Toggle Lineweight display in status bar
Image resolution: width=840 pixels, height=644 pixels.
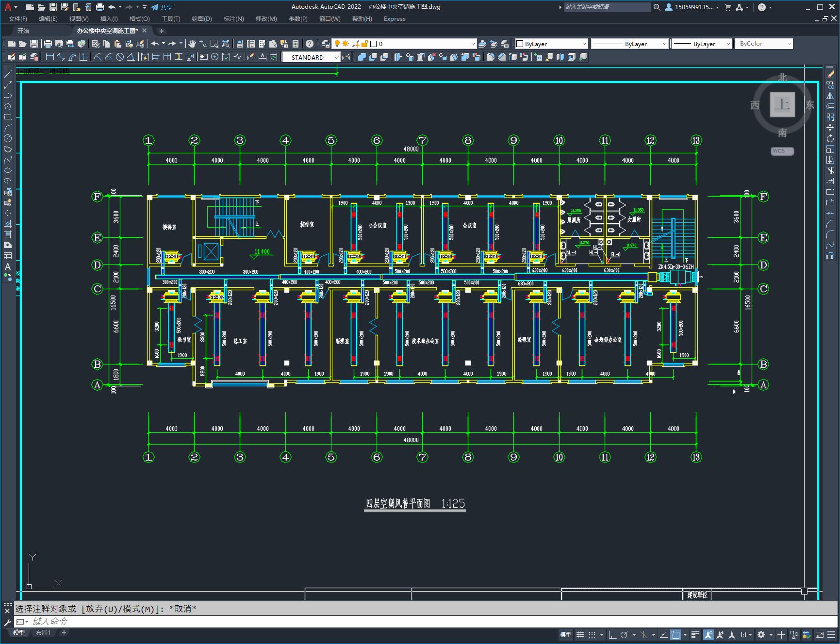pos(695,634)
